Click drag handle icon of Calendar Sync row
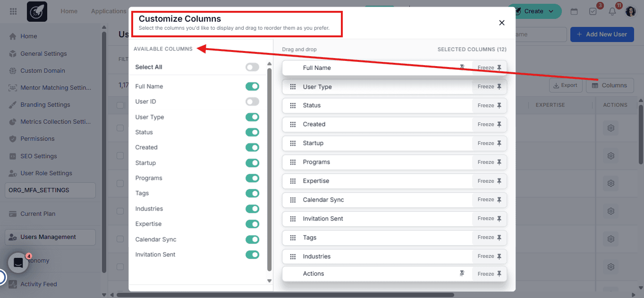 click(x=293, y=200)
